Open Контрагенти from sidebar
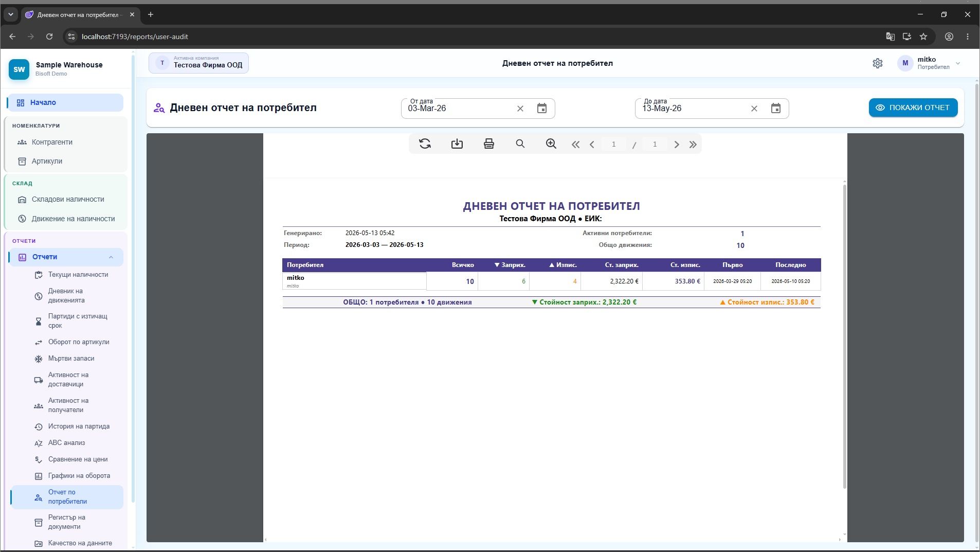The height and width of the screenshot is (552, 980). pos(65,142)
